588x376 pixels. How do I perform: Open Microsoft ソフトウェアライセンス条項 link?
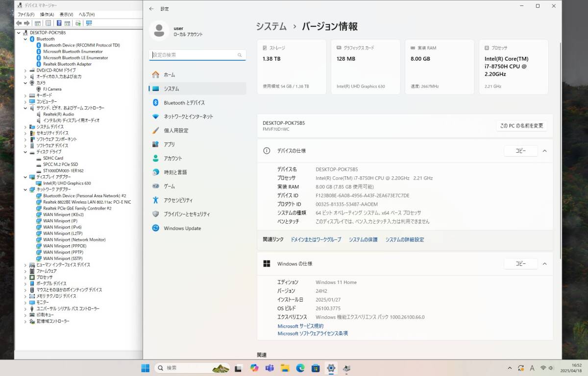coord(313,333)
